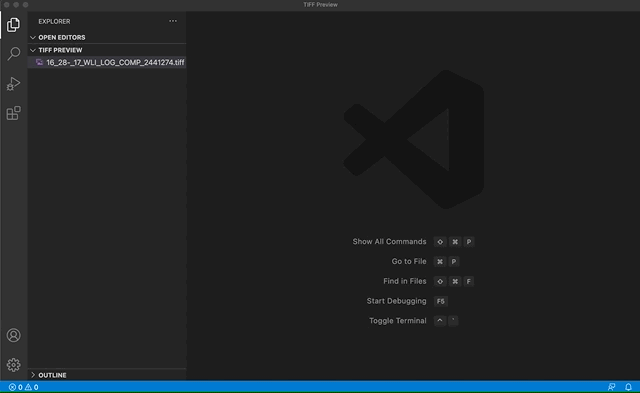640x393 pixels.
Task: Open the Manage gear icon
Action: tap(13, 364)
